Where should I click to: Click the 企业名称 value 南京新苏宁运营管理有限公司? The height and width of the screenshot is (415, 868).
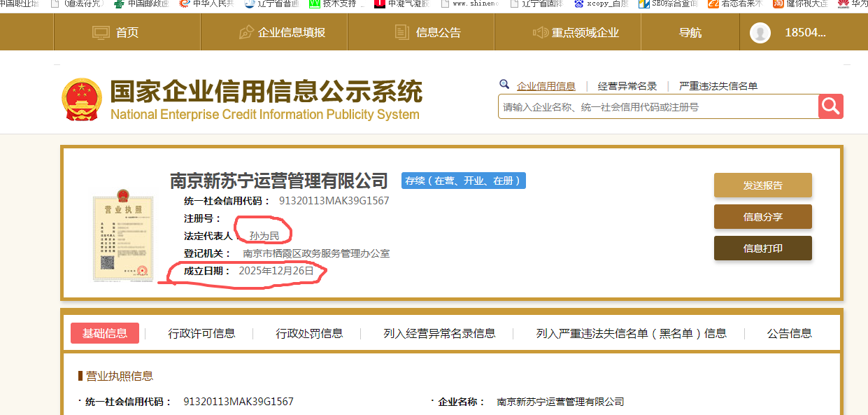click(560, 402)
